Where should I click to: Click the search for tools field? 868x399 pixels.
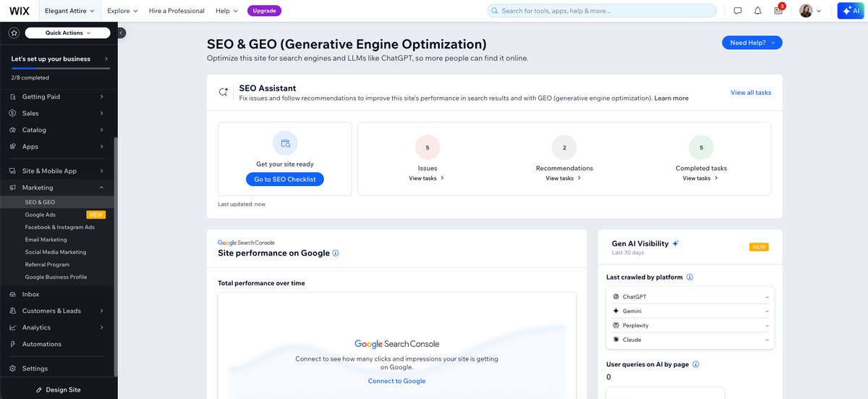602,11
